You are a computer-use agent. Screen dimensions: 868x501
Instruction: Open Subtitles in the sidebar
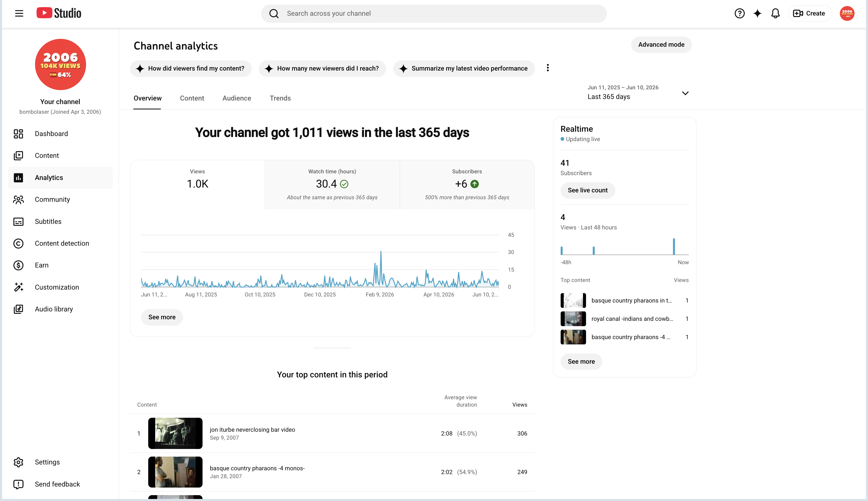(60, 222)
